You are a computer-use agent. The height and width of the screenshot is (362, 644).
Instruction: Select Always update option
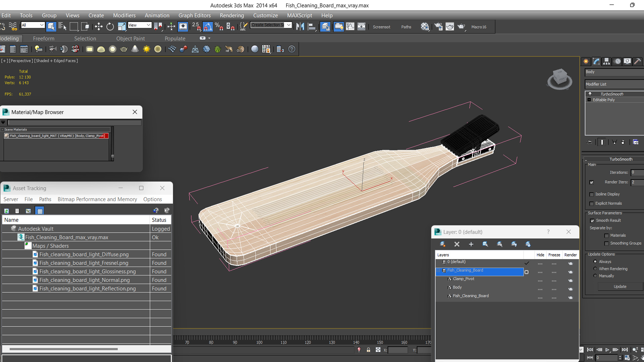595,261
